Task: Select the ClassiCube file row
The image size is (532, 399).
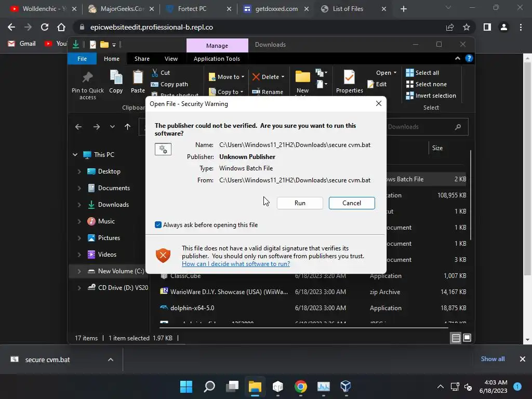Action: tap(313, 276)
